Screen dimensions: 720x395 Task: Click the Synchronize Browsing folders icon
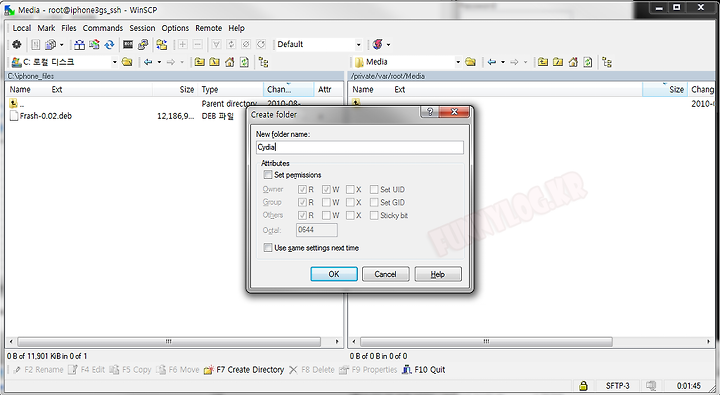pos(162,45)
